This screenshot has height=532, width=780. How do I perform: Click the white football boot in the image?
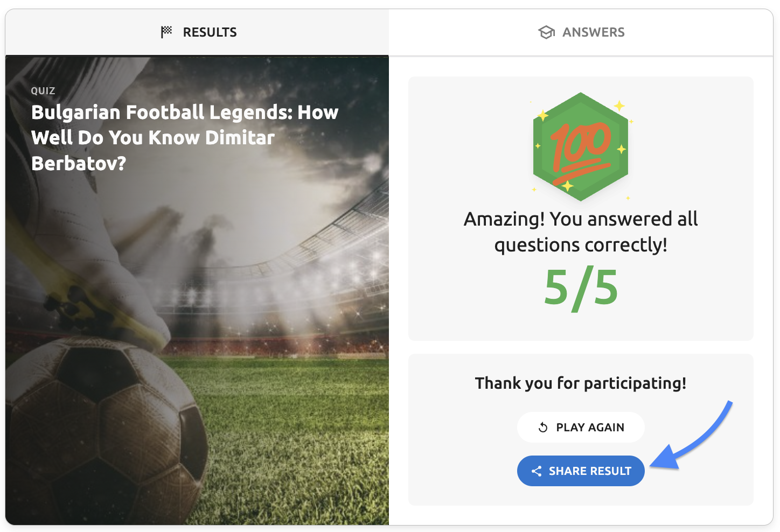108,258
